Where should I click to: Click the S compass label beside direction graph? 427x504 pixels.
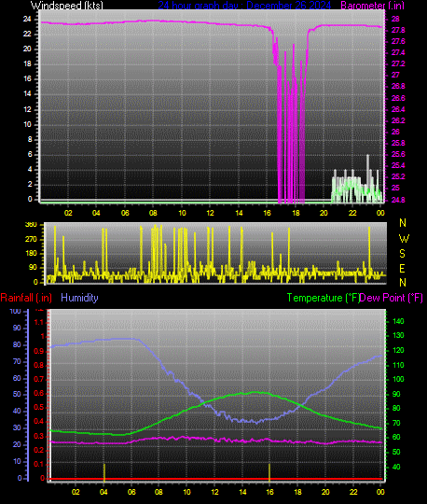coord(402,254)
